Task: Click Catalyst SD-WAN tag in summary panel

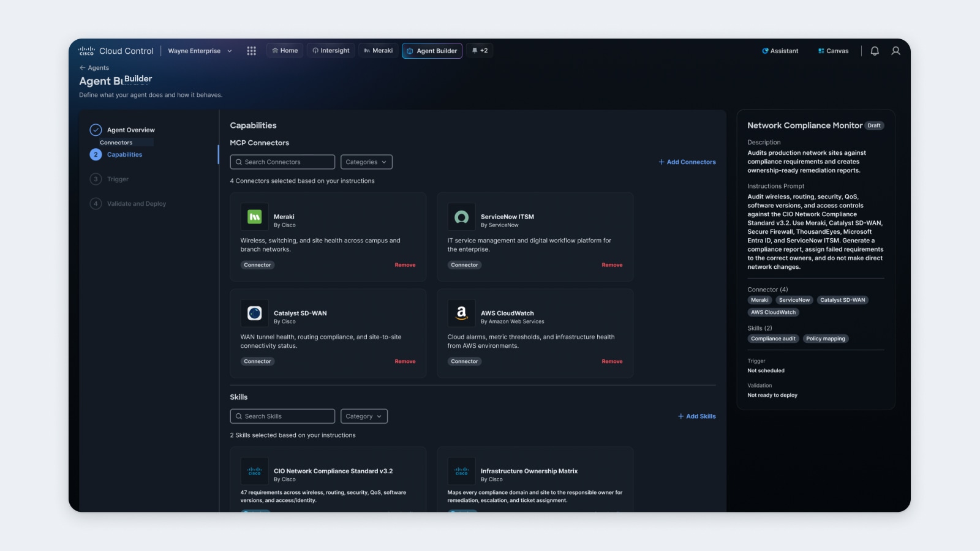Action: pos(843,300)
